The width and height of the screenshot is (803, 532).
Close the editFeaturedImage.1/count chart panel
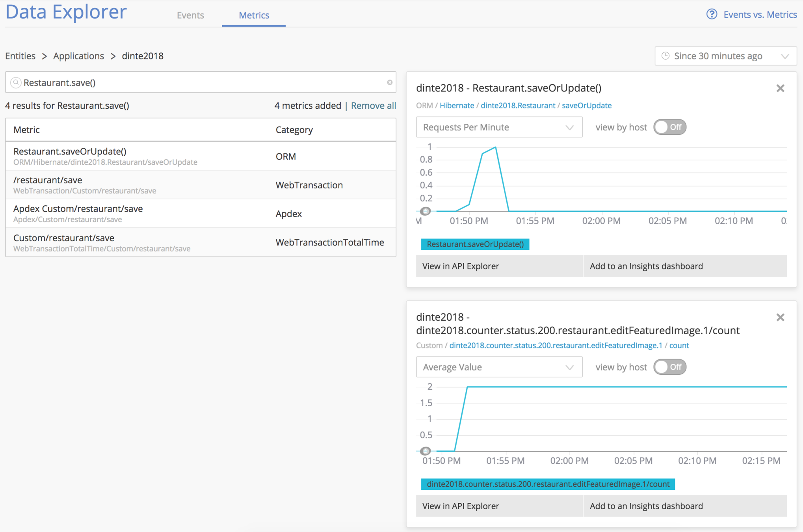pyautogui.click(x=780, y=317)
